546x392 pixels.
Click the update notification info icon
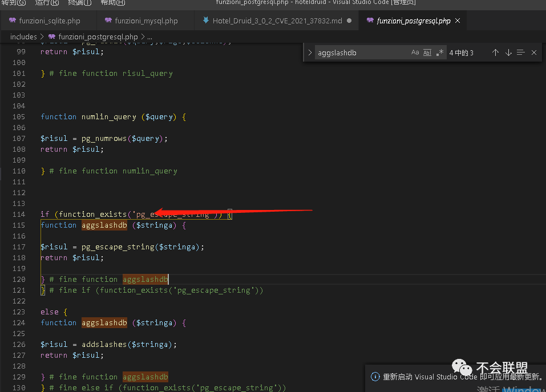375,377
